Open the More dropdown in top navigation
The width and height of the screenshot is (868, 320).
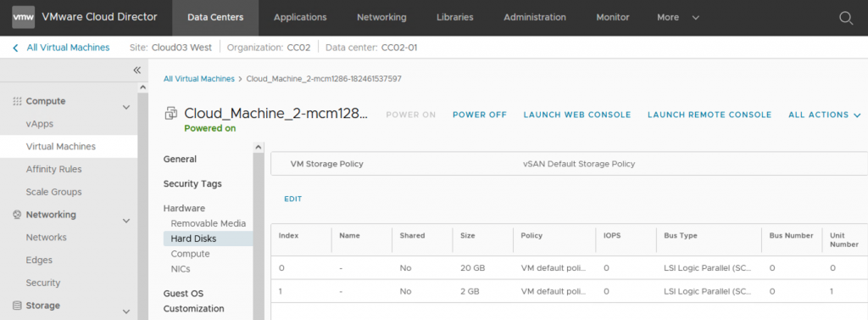(x=678, y=17)
